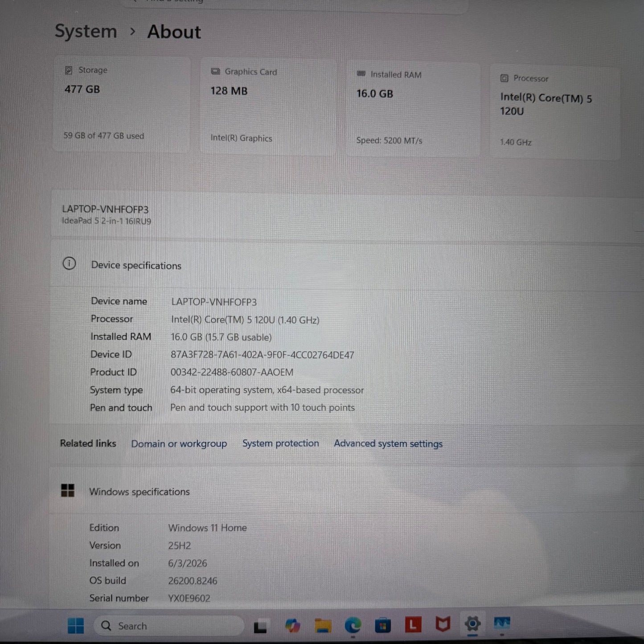Select the '128 MB' graphics memory value
Screen dimensions: 644x644
(x=229, y=91)
